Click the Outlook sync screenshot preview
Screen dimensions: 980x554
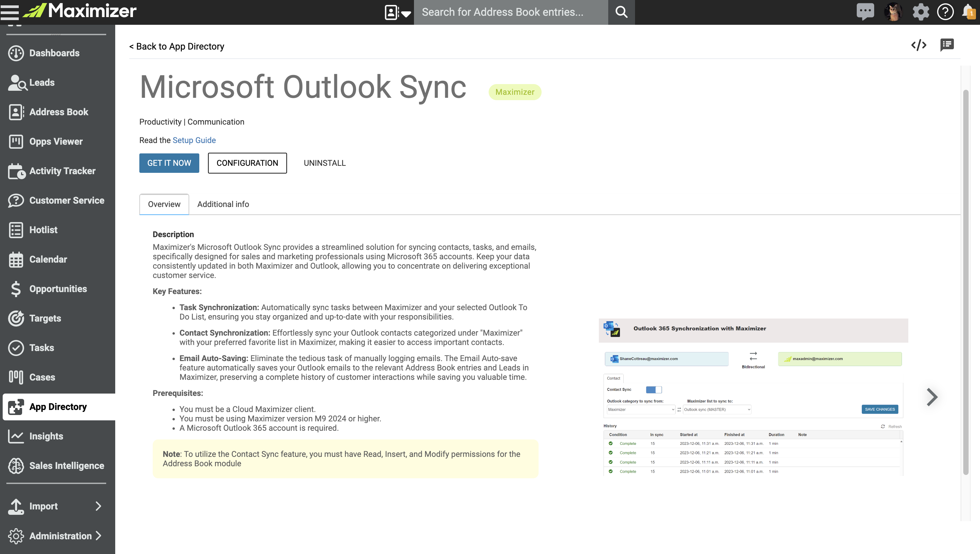click(753, 397)
